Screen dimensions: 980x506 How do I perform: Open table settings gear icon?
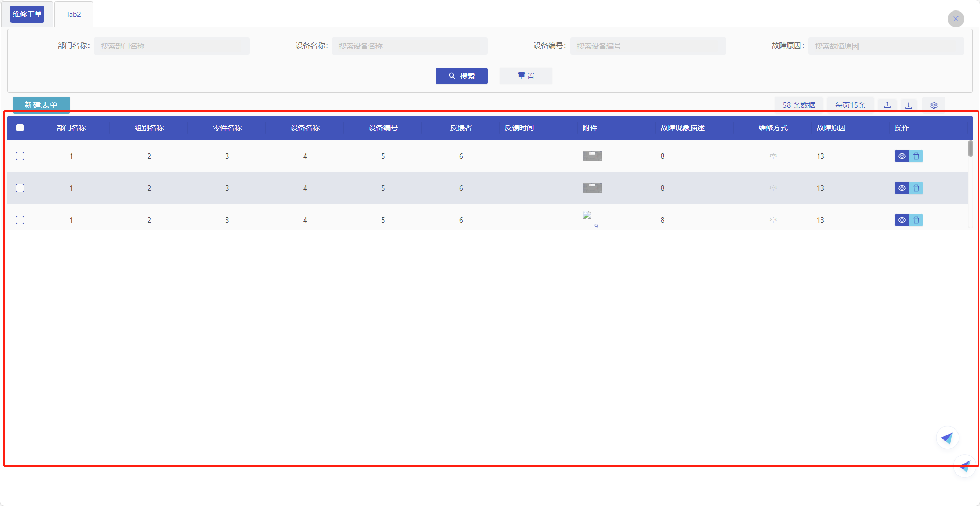click(x=934, y=105)
